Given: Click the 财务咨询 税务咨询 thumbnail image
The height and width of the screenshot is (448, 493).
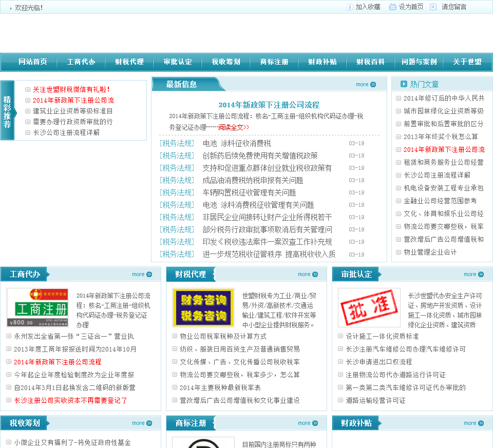Looking at the screenshot, I should pos(203,307).
